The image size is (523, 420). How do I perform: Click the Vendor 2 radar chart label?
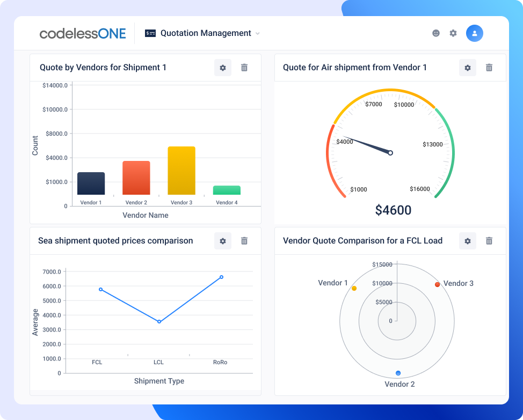pos(399,385)
